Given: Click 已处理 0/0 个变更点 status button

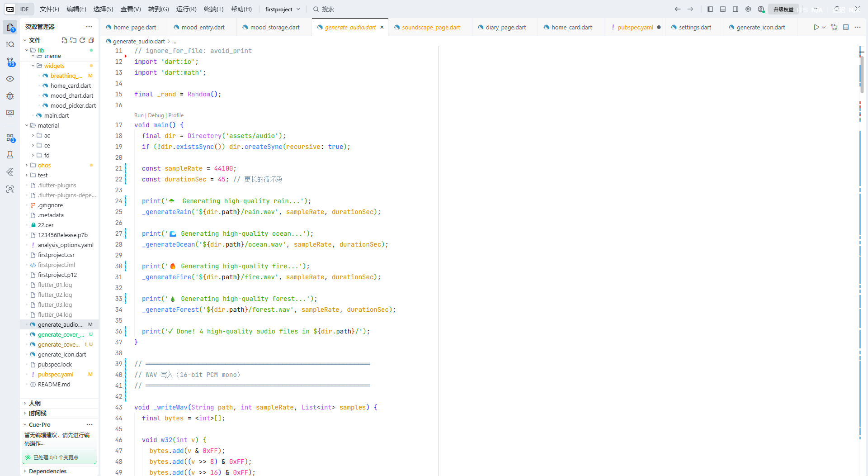Looking at the screenshot, I should click(59, 457).
